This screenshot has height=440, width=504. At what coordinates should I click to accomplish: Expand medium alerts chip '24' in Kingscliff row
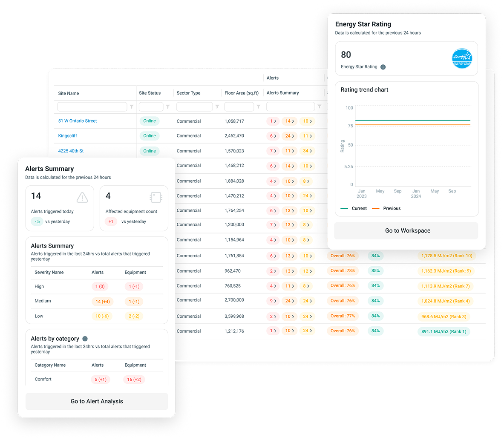[x=290, y=136]
